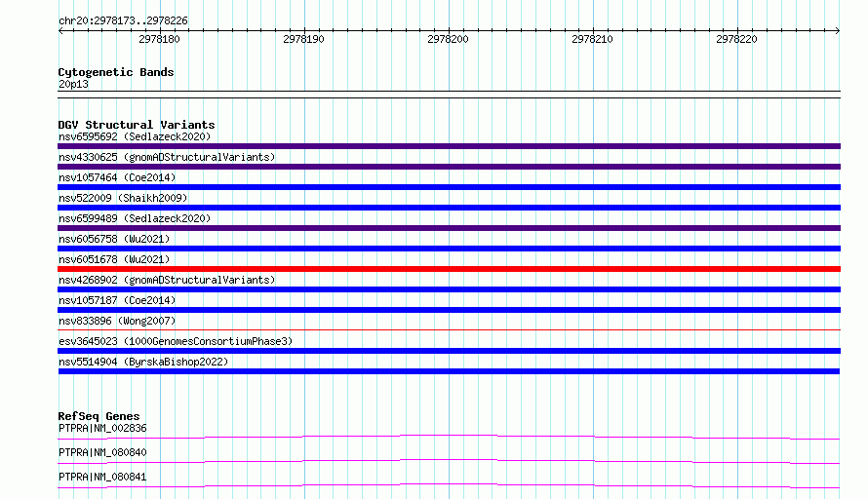Click the chr20:2978173..2978226 region label
The height and width of the screenshot is (499, 868).
pos(123,20)
